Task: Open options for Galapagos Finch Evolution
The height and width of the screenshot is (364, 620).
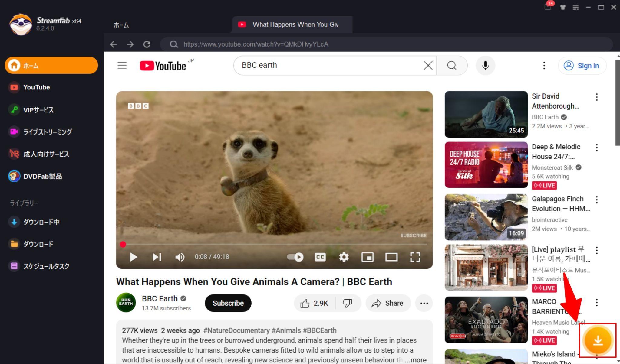Action: pyautogui.click(x=597, y=200)
